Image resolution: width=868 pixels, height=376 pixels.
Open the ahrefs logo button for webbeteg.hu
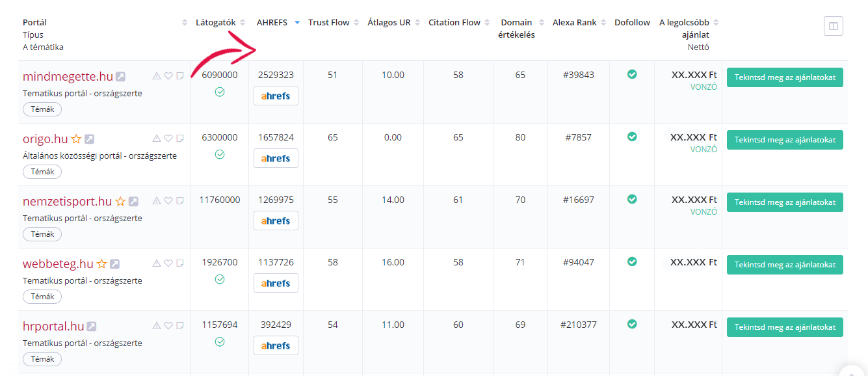[276, 283]
